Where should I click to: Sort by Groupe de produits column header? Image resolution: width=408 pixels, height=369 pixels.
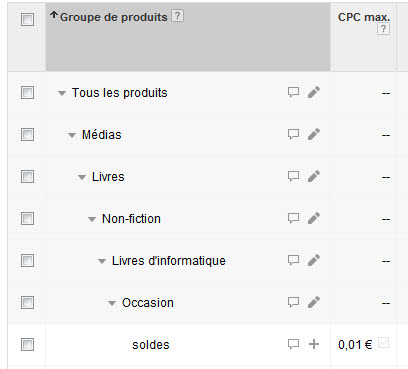pos(113,17)
